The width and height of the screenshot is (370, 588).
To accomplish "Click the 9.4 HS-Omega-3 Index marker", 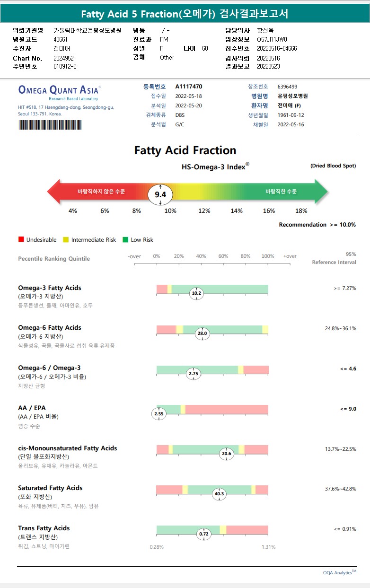I will click(x=160, y=194).
